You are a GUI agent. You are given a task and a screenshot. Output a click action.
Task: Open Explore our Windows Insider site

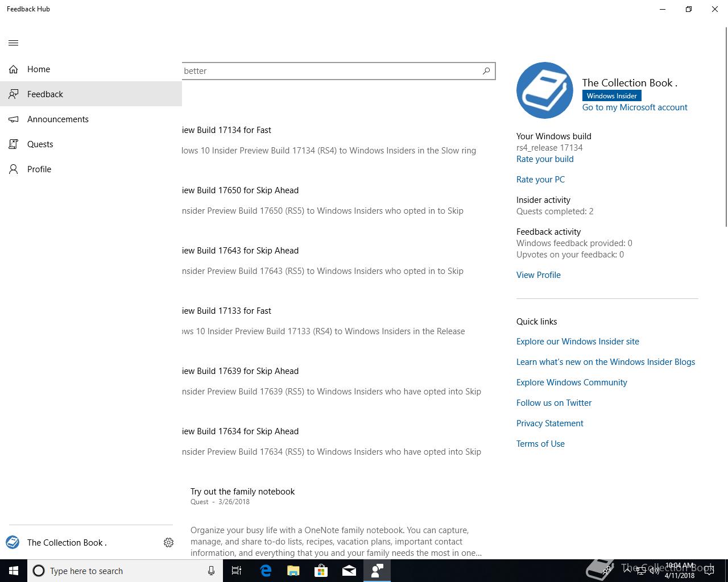tap(578, 342)
